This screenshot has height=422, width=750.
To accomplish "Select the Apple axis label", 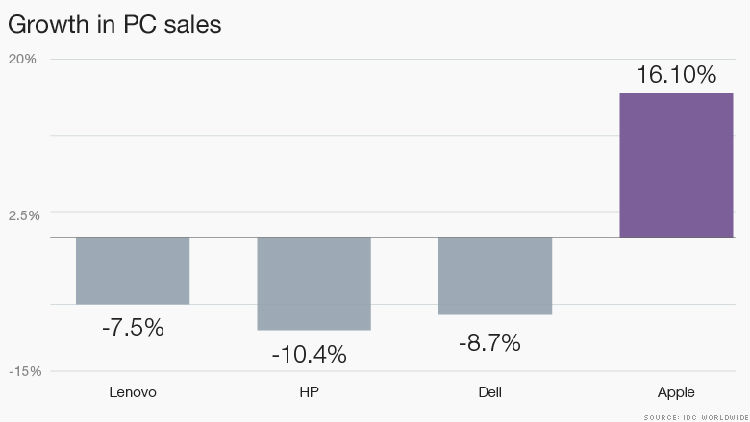I will tap(676, 392).
